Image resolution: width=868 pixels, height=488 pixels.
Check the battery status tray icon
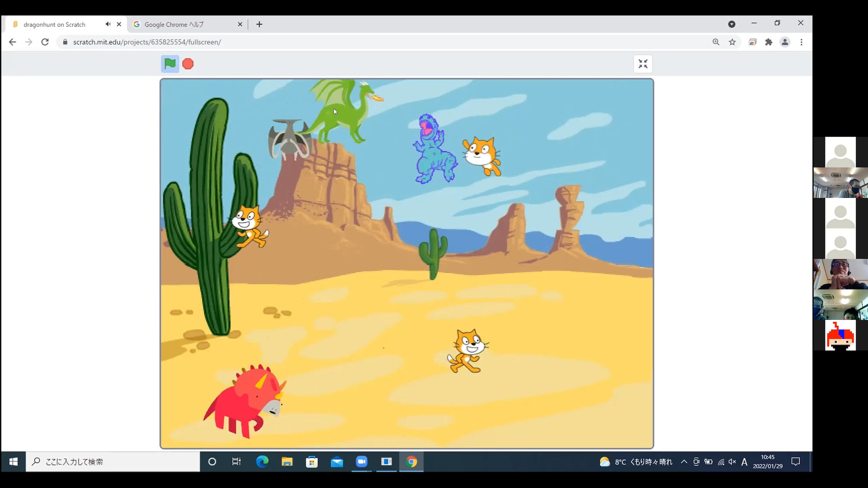point(708,462)
